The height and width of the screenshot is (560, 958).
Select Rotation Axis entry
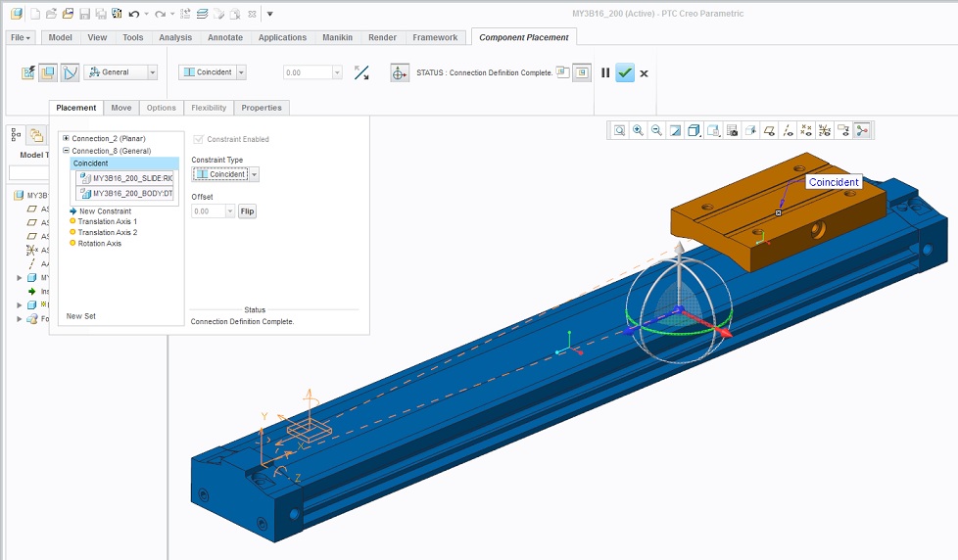100,243
